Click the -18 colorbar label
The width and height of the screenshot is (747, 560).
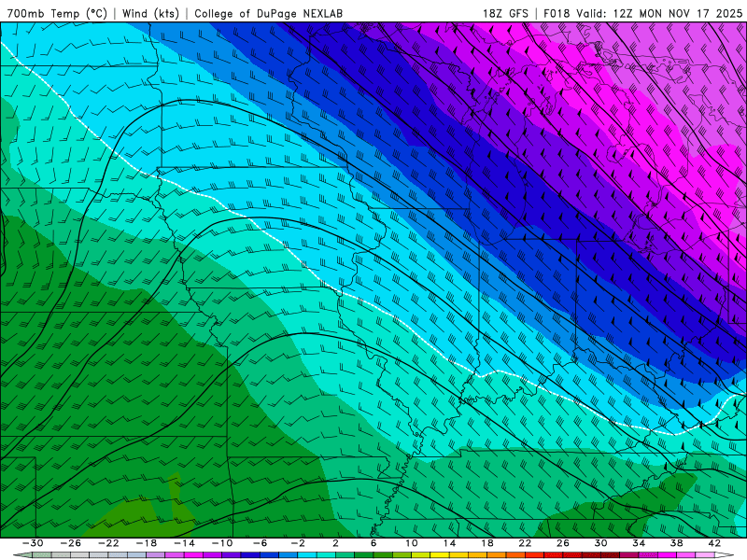147,543
